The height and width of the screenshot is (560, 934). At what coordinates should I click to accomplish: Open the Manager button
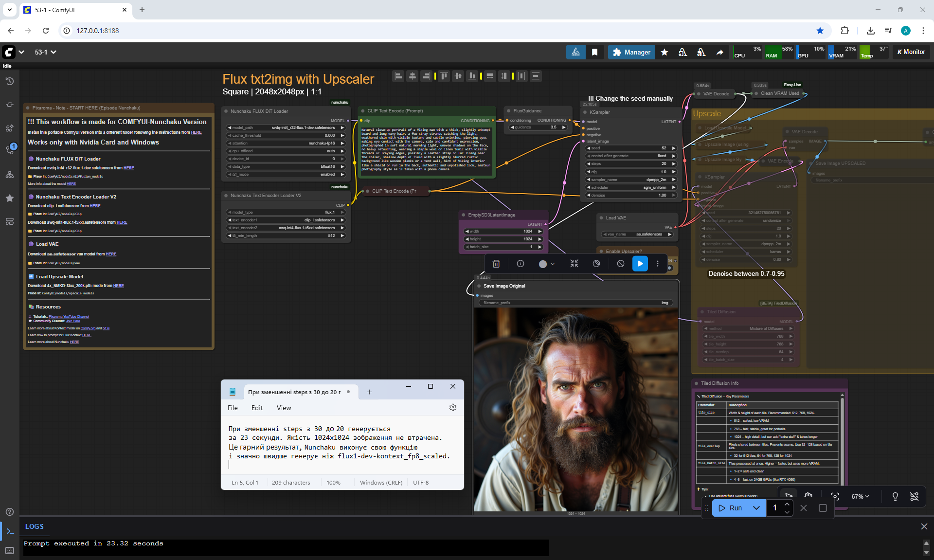pos(631,52)
